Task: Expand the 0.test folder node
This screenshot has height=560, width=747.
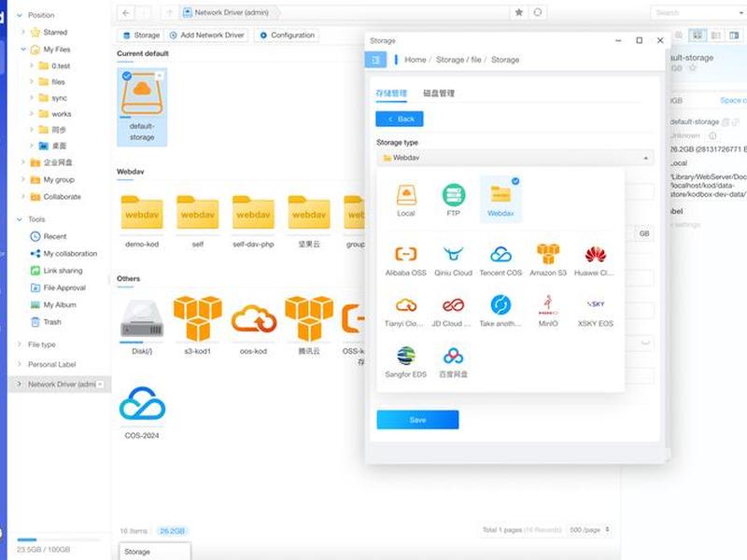Action: click(x=32, y=65)
